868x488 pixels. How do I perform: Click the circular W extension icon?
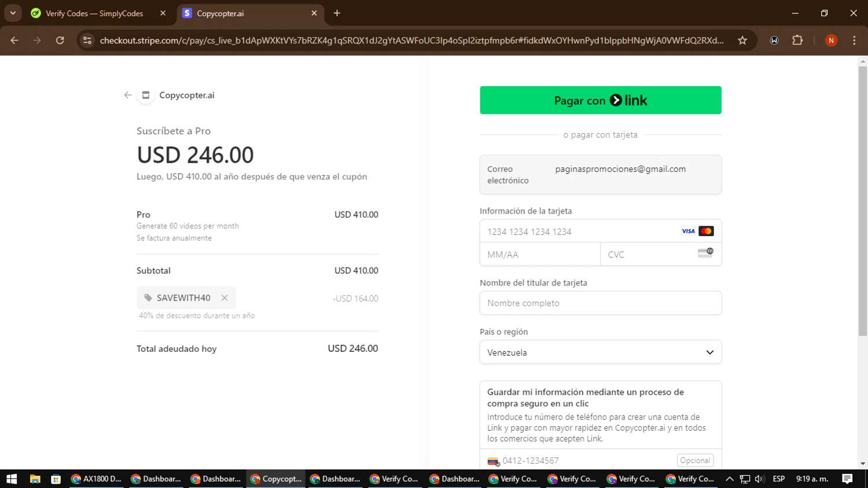[774, 41]
